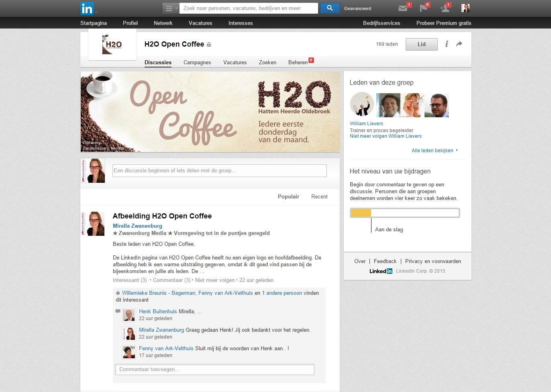Viewport: 551px width, 392px height.
Task: Toggle 'Niet meer volgen' on the discussion
Action: pyautogui.click(x=214, y=280)
